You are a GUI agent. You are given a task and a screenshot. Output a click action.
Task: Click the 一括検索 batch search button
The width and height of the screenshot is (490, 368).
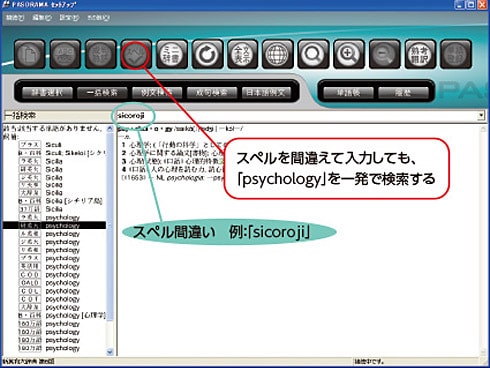[x=102, y=92]
